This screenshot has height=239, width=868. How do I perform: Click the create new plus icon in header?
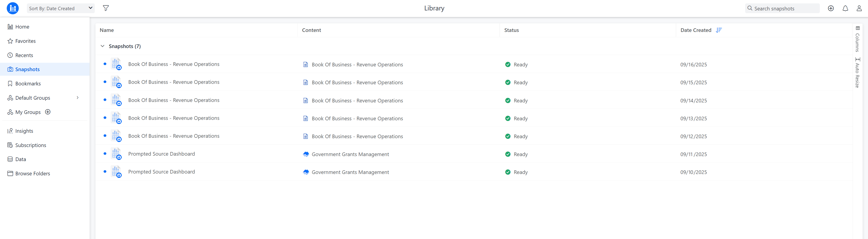(831, 8)
